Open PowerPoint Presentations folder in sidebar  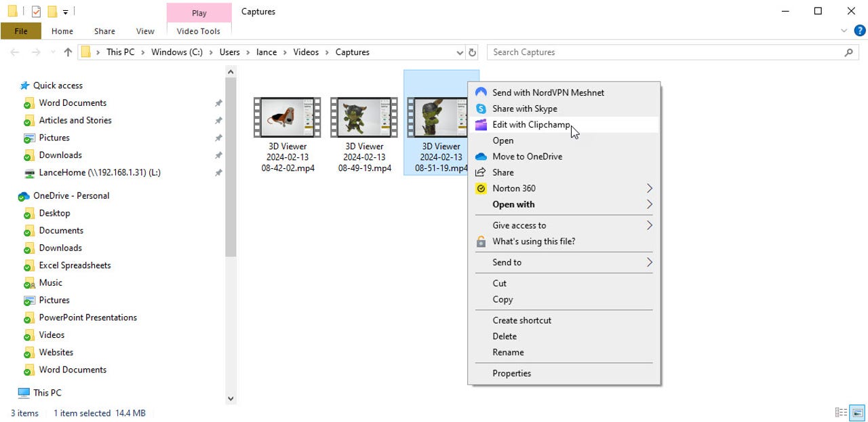[87, 318]
